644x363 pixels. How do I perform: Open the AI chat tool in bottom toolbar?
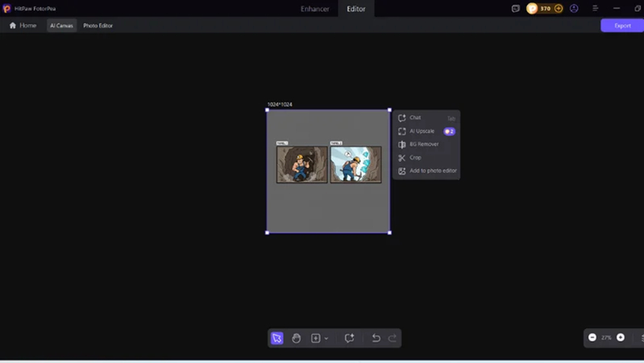349,338
